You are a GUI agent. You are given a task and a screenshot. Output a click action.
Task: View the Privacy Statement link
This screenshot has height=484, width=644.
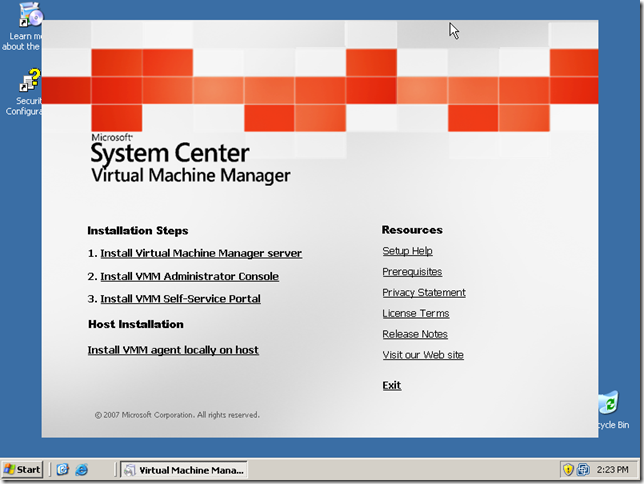pyautogui.click(x=424, y=293)
